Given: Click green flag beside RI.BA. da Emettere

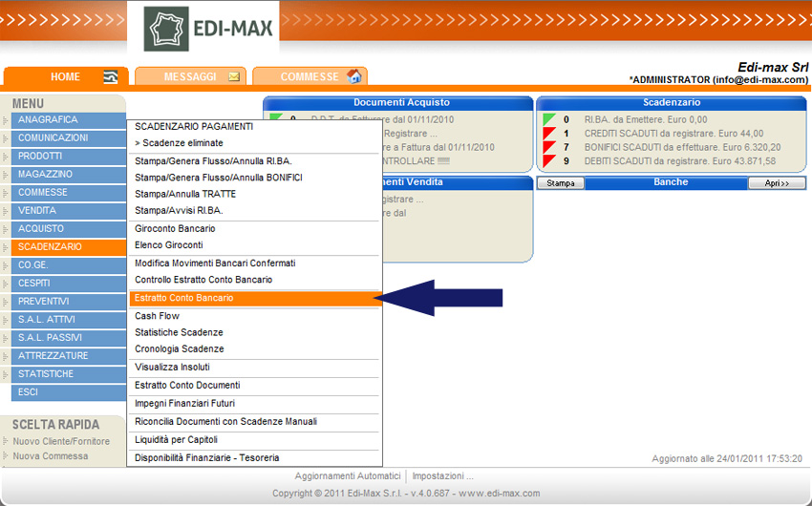Looking at the screenshot, I should coord(548,119).
